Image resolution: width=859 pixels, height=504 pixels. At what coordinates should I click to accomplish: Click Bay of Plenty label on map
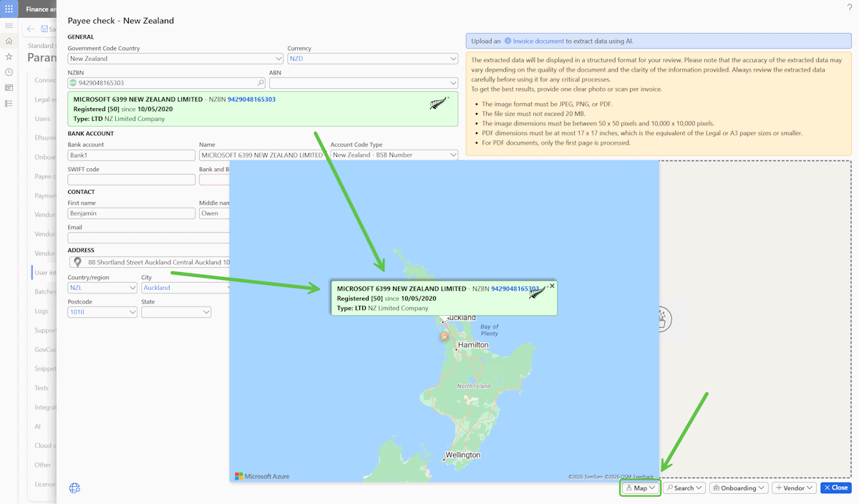coord(490,330)
